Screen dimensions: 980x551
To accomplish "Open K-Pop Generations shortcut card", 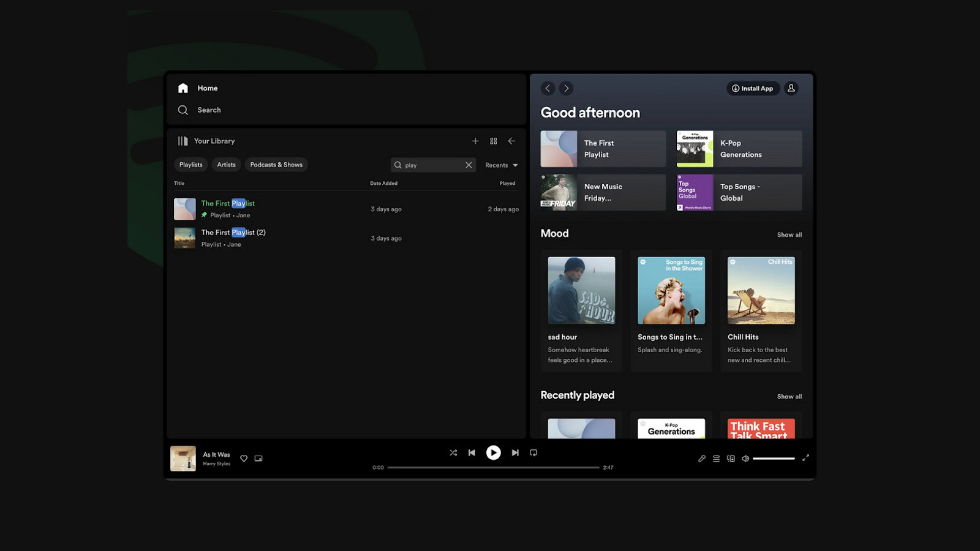I will click(739, 149).
